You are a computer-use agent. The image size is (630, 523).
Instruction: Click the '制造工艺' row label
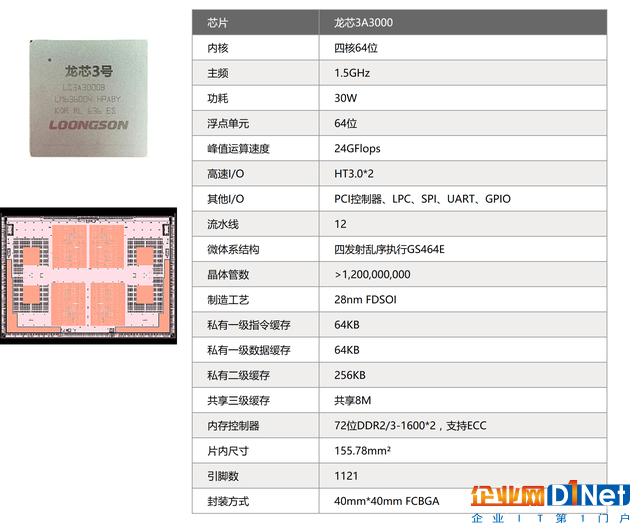[228, 300]
